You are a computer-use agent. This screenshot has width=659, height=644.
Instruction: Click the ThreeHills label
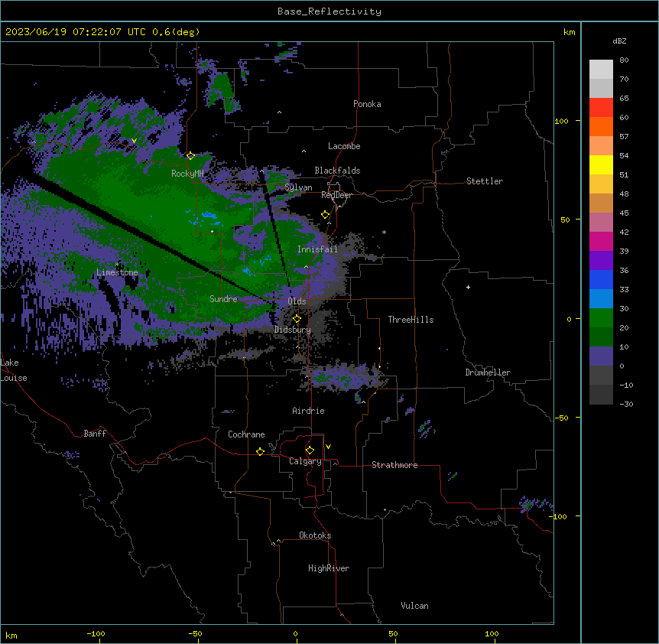[x=411, y=320]
